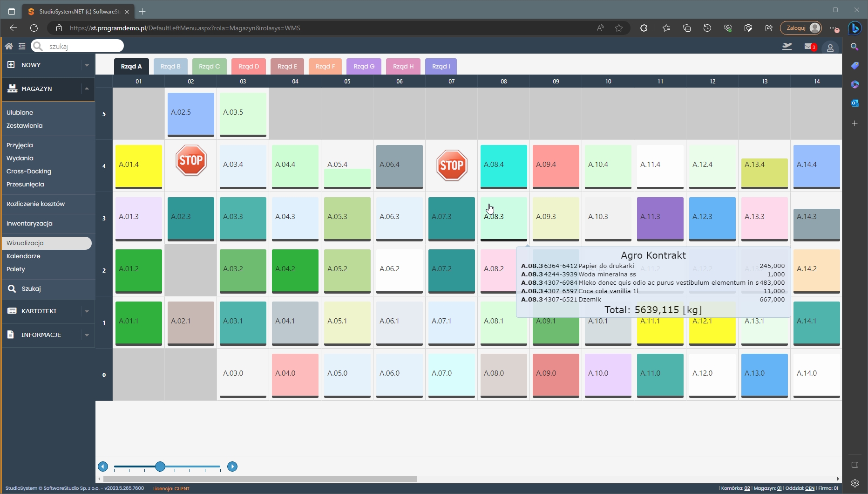Toggle the left menu list icon
868x494 pixels.
pyautogui.click(x=22, y=46)
